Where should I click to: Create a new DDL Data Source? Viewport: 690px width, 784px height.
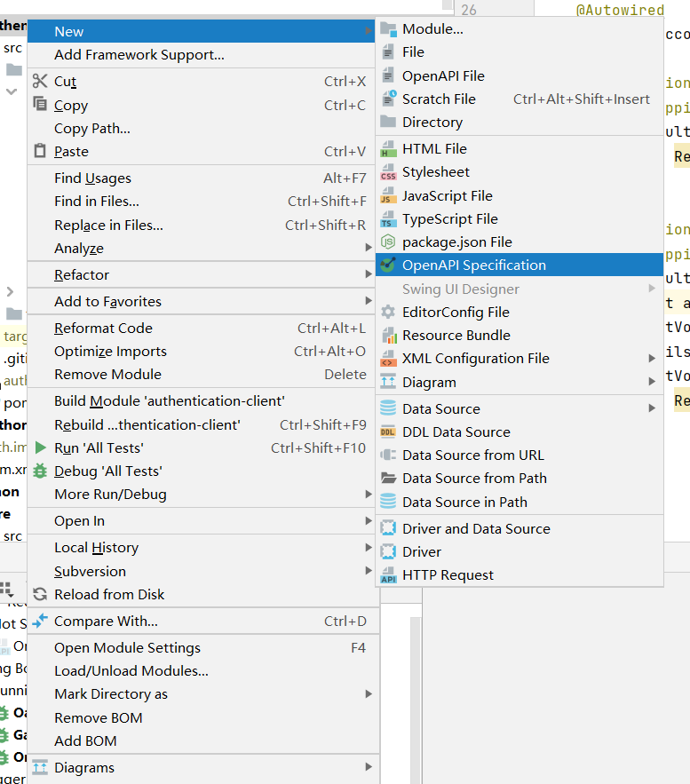457,432
